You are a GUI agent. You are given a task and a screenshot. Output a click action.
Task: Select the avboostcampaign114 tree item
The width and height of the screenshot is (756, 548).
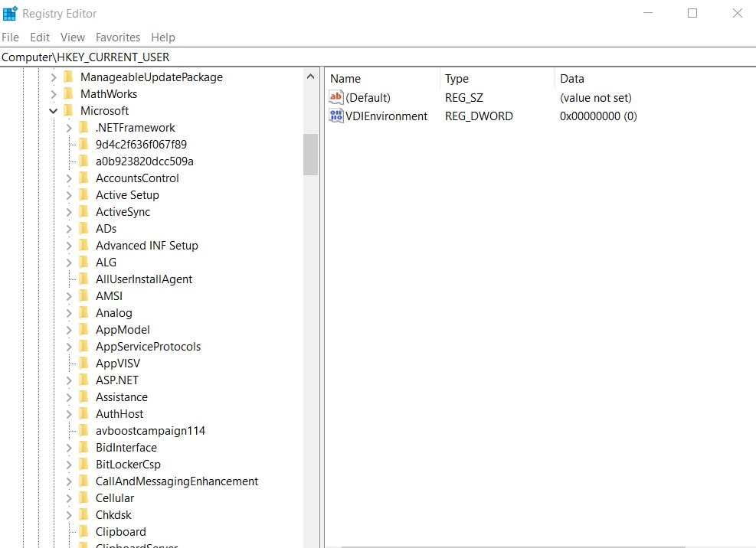[150, 430]
